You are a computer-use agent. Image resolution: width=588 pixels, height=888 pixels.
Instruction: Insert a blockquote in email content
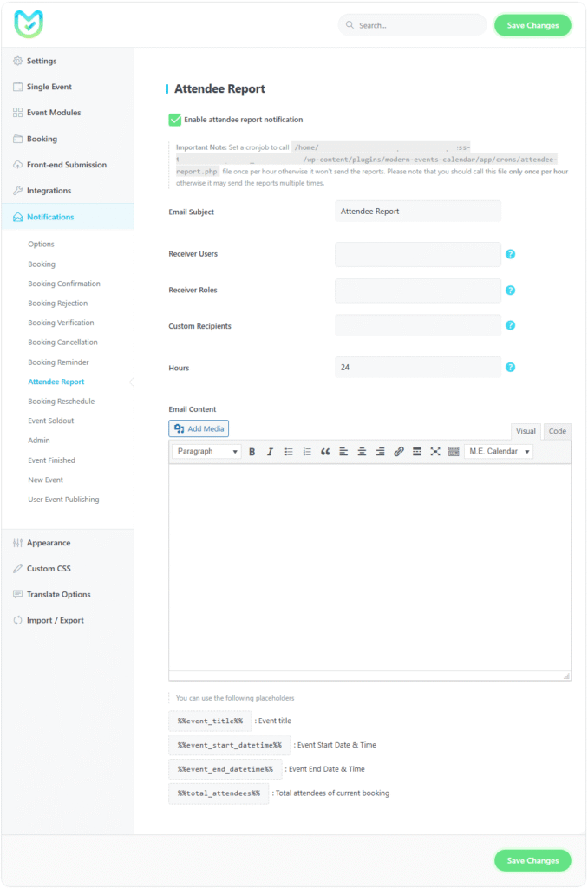(325, 452)
